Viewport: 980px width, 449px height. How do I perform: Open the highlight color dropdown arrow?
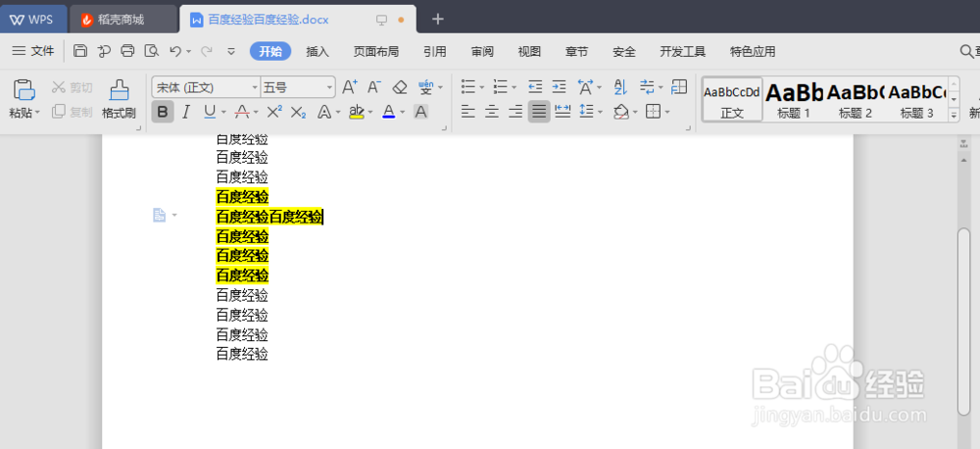tap(370, 113)
